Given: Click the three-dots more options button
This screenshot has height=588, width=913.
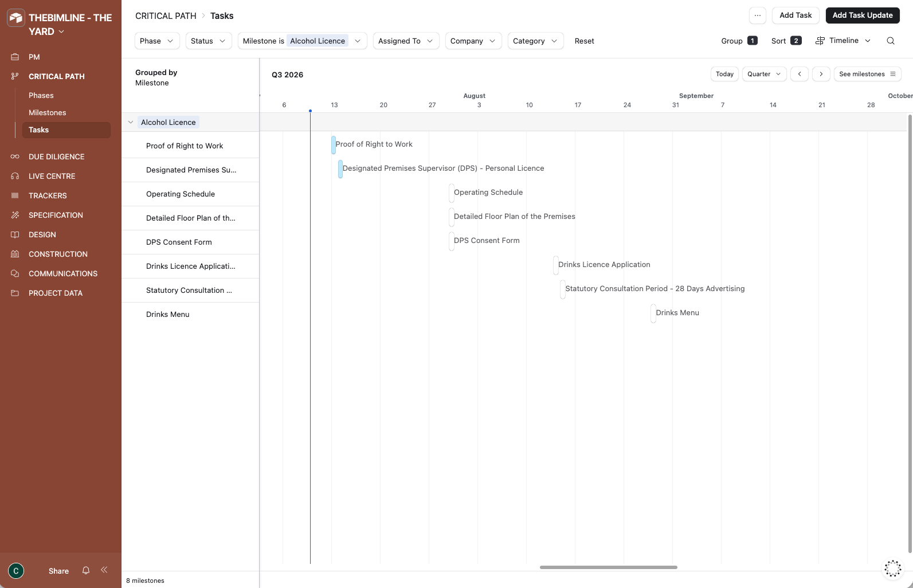Looking at the screenshot, I should [x=758, y=15].
